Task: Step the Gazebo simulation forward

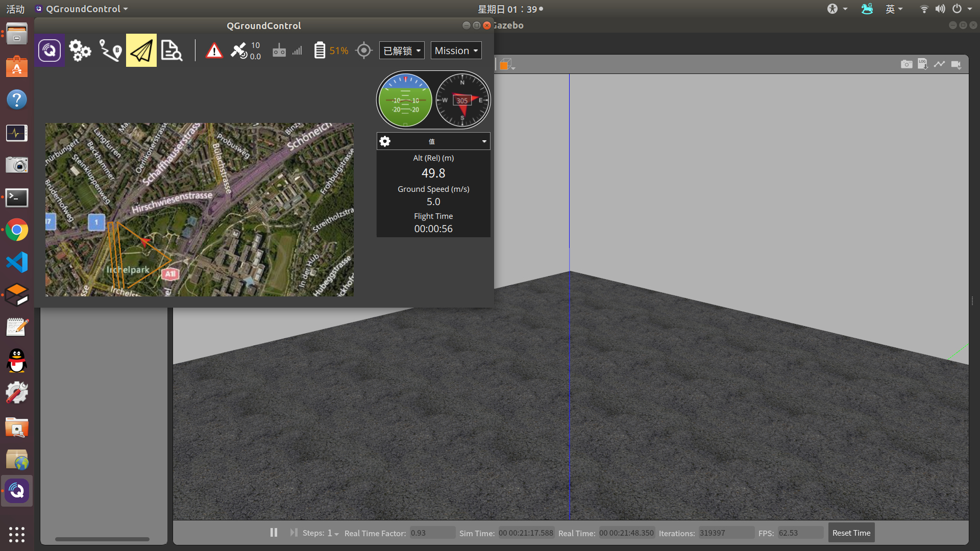Action: pyautogui.click(x=293, y=533)
